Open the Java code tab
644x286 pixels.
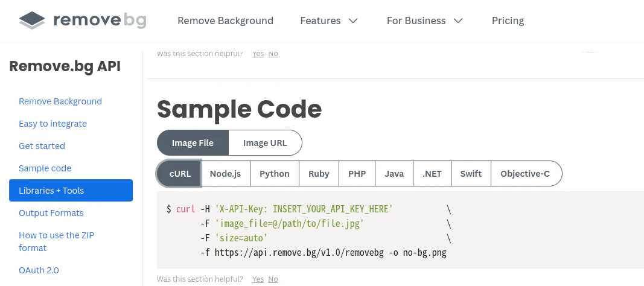pyautogui.click(x=394, y=174)
